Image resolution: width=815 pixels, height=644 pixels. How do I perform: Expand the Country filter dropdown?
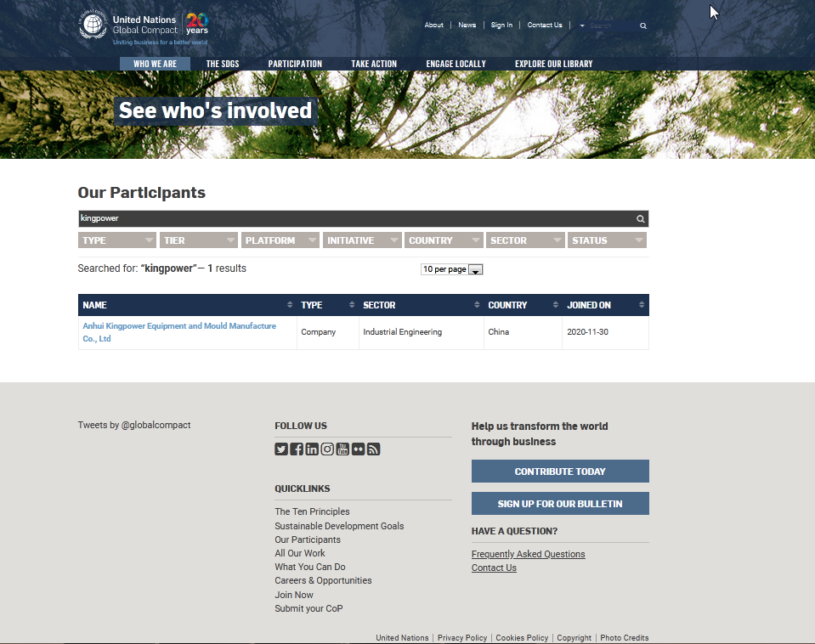444,240
